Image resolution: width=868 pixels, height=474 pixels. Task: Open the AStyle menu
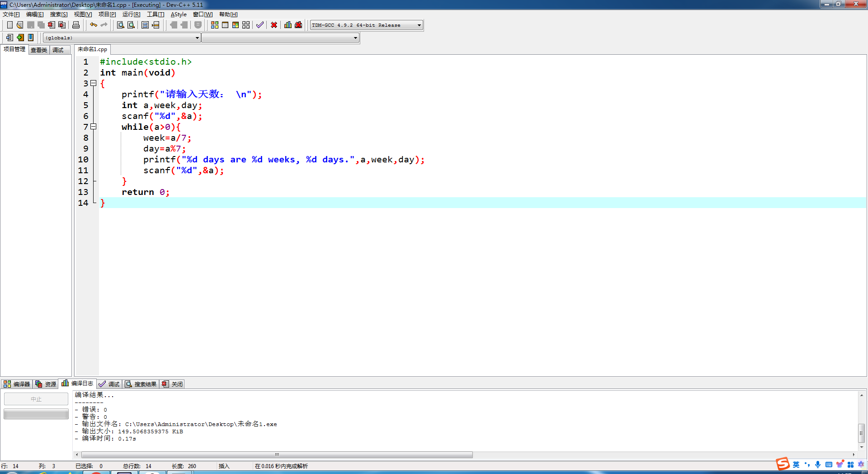(x=179, y=14)
